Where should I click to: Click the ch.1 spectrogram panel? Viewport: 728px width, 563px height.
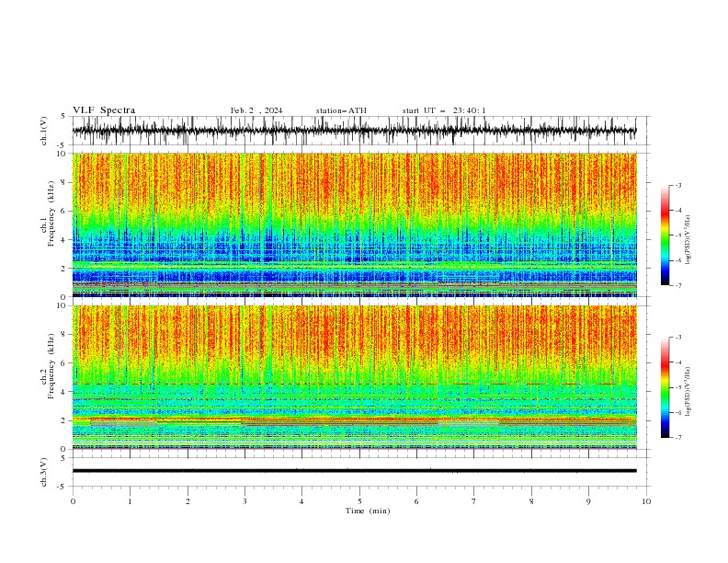pos(354,224)
